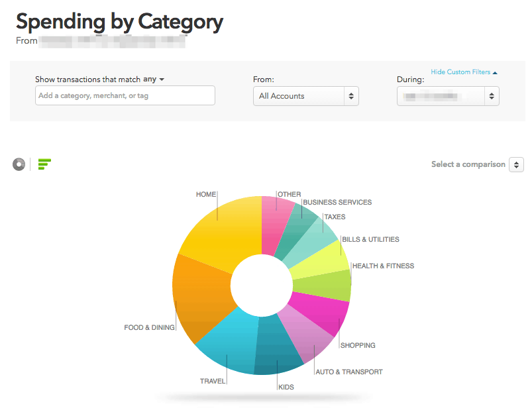Open the Select a comparison stepper
532x420 pixels.
click(516, 164)
